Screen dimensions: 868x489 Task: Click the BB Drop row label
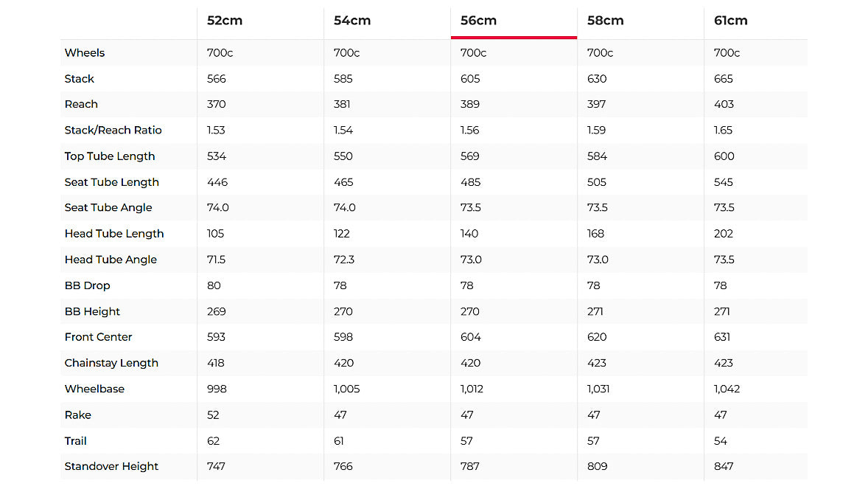[x=87, y=285]
